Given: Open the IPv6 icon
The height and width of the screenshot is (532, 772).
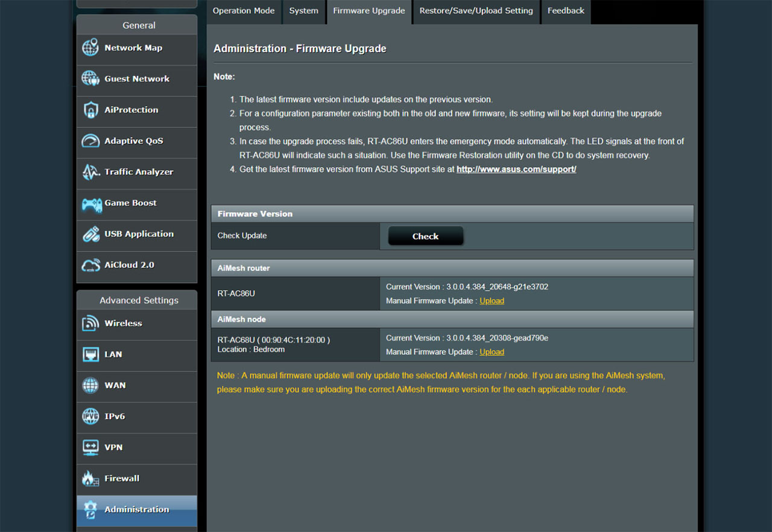Looking at the screenshot, I should (90, 417).
